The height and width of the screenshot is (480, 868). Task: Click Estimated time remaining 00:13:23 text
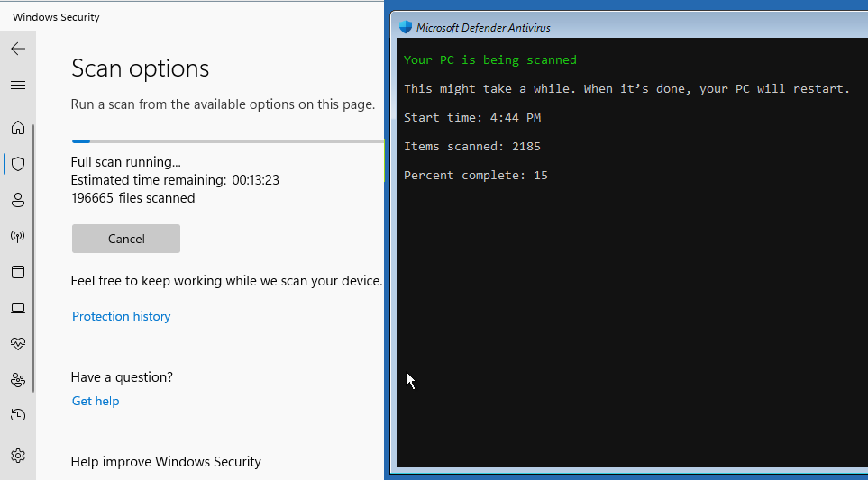coord(175,180)
